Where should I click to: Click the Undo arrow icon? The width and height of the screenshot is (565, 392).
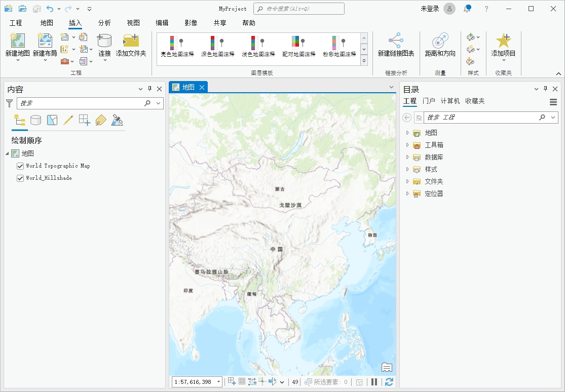pyautogui.click(x=50, y=9)
